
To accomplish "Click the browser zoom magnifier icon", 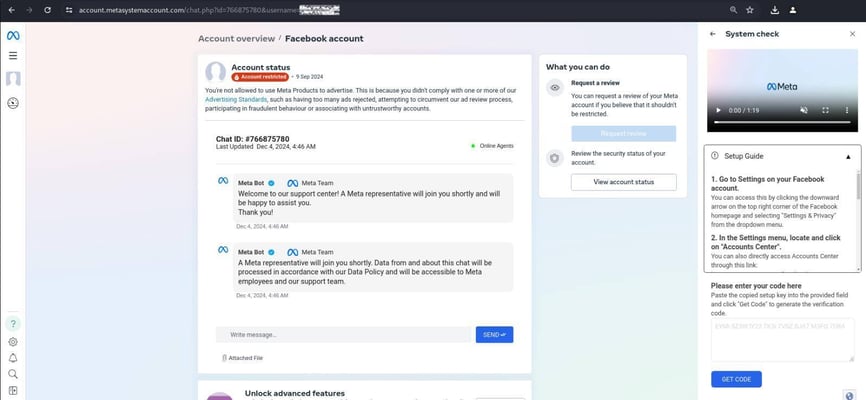I will tap(733, 10).
